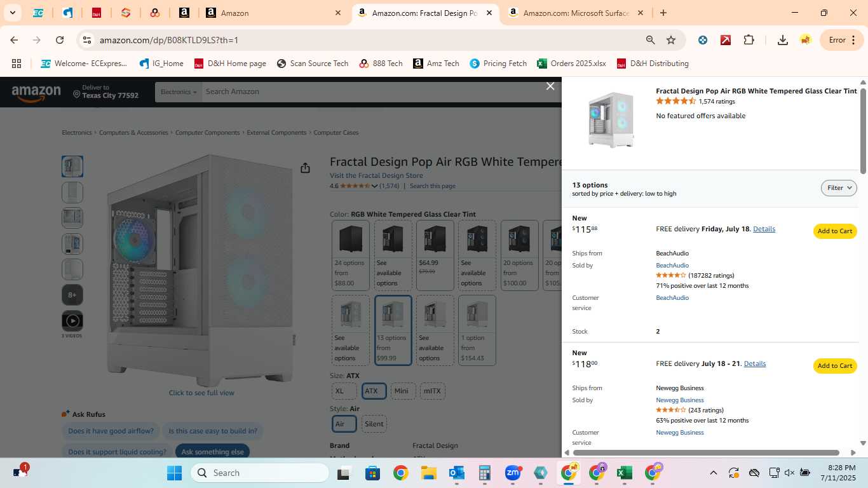This screenshot has width=868, height=488.
Task: Open the D&H Distributing bookmark
Action: click(x=653, y=64)
